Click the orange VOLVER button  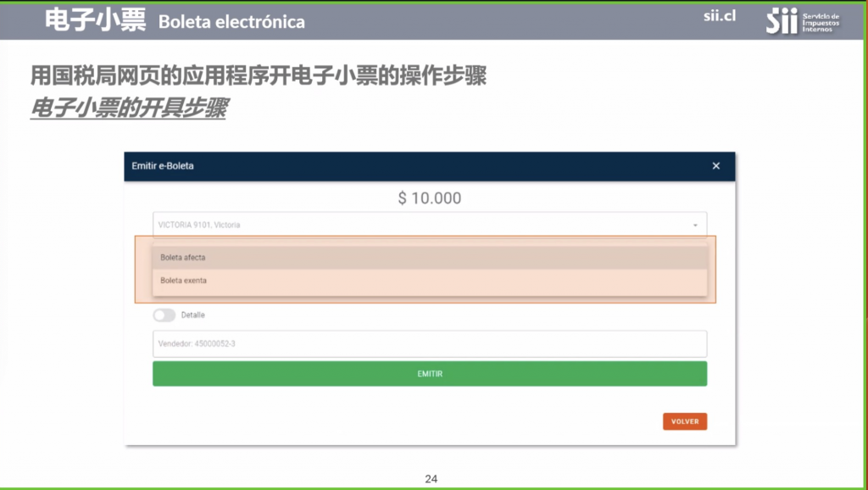(685, 421)
